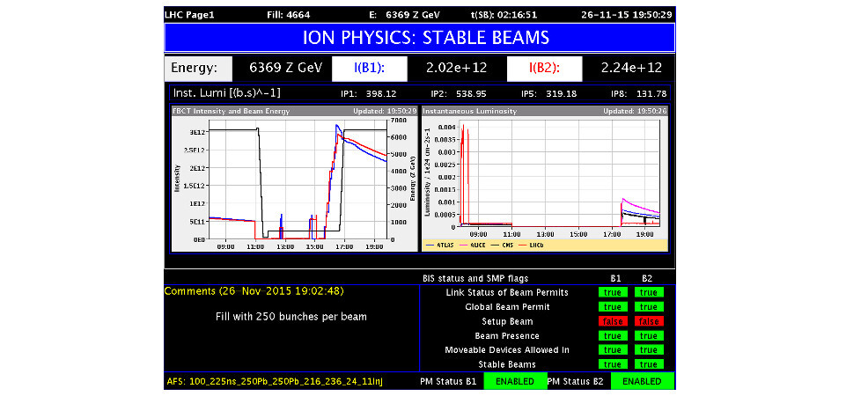Viewport: 868px width, 396px height.
Task: Click the IP5 value '319.18'
Action: [x=562, y=94]
